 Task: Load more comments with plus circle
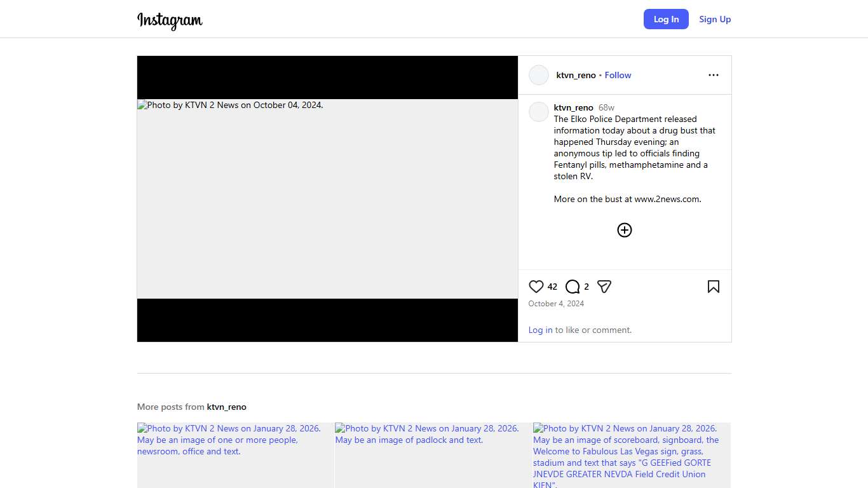coord(625,230)
